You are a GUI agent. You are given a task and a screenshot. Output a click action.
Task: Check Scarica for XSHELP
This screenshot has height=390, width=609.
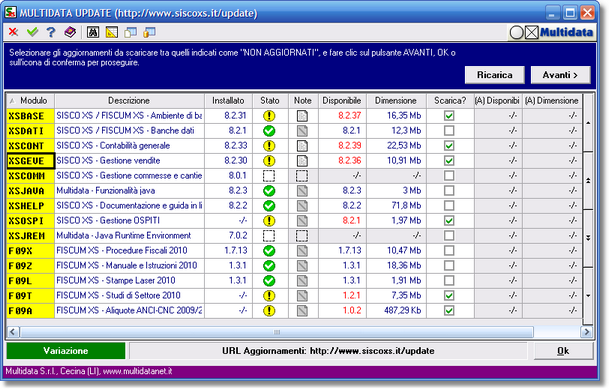[x=449, y=205]
